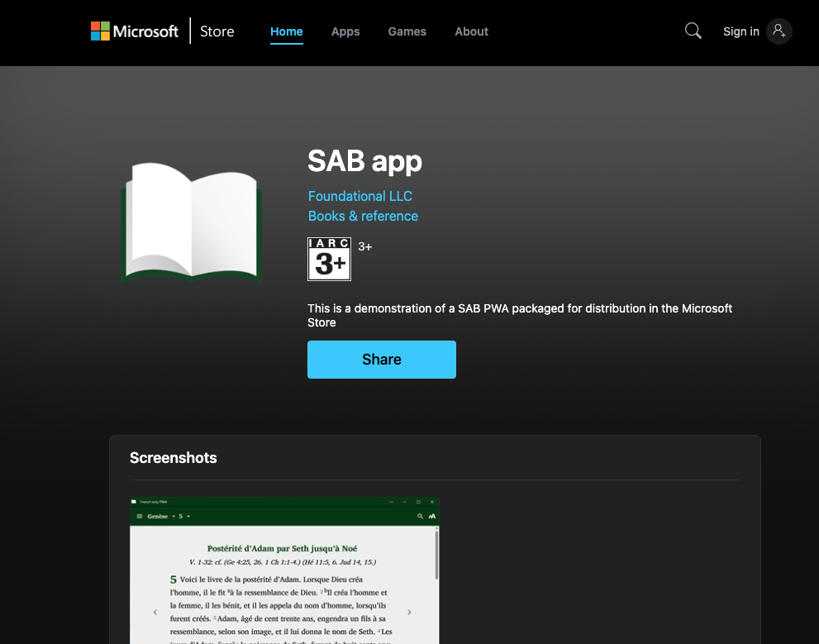819x644 pixels.
Task: Switch to the Apps tab
Action: tap(345, 31)
